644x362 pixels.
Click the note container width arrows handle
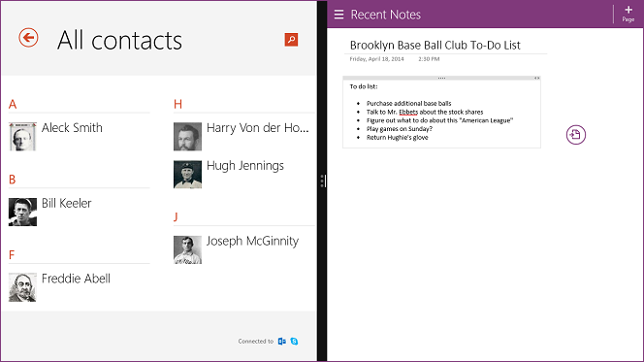coord(536,78)
